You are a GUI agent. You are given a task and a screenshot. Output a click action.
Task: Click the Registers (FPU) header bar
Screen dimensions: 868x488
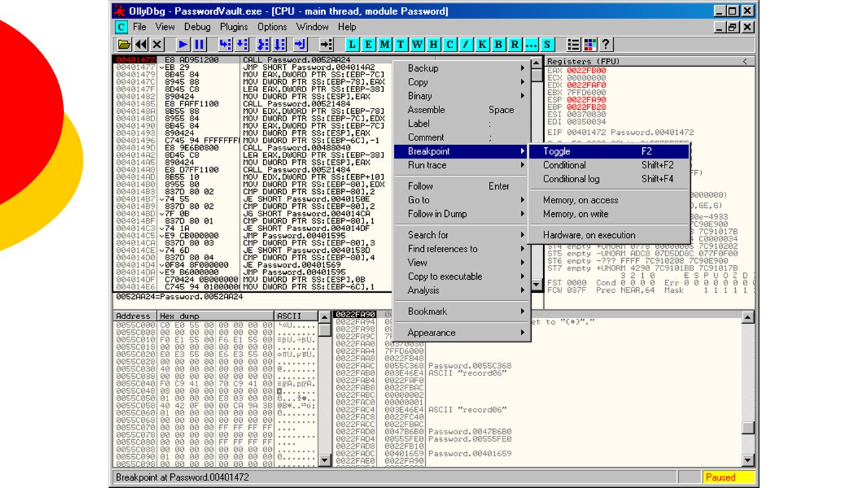coord(650,61)
